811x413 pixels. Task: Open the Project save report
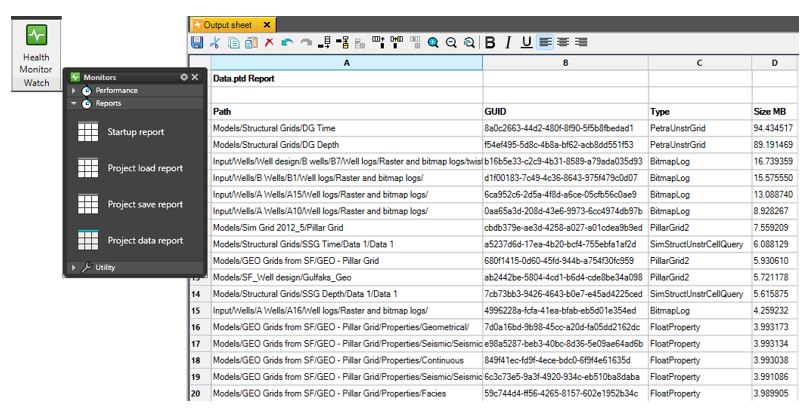pos(145,204)
